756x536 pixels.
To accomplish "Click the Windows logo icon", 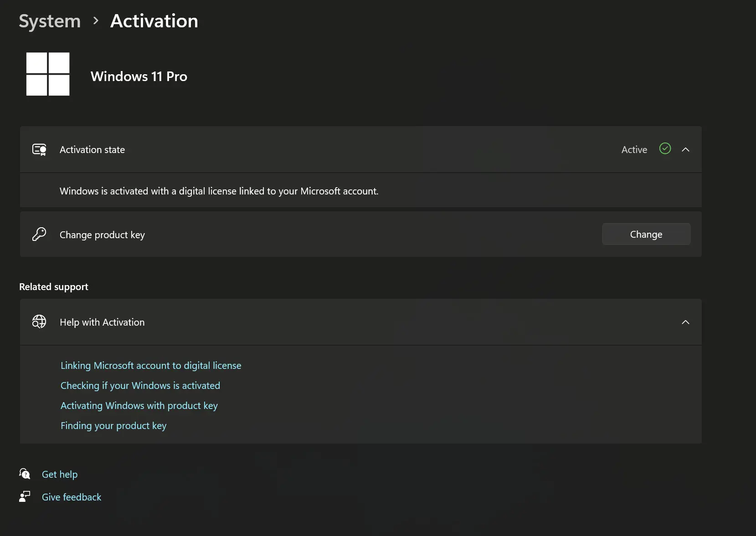I will coord(48,74).
